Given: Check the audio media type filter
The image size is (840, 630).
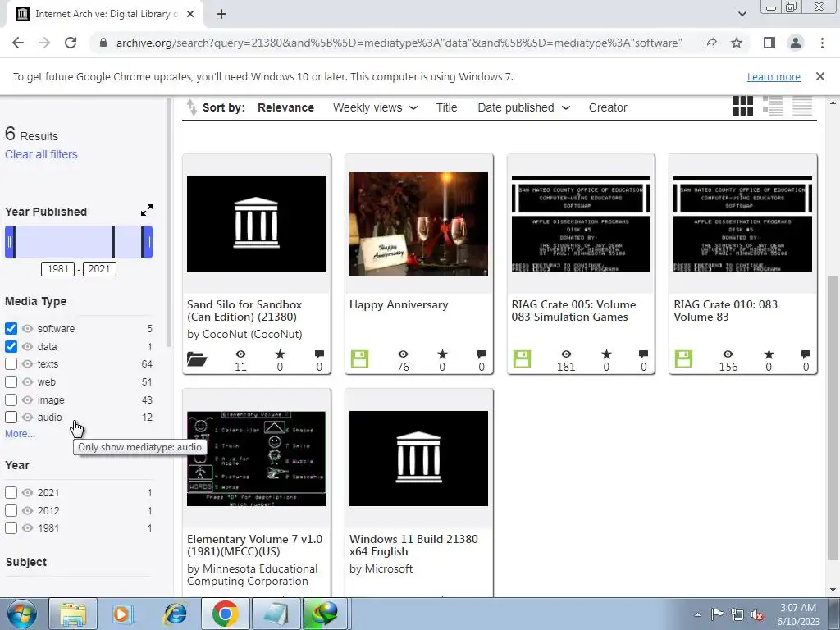Looking at the screenshot, I should pos(11,418).
